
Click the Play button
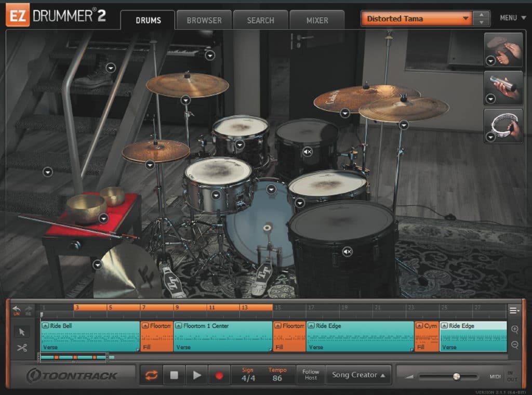tap(197, 375)
